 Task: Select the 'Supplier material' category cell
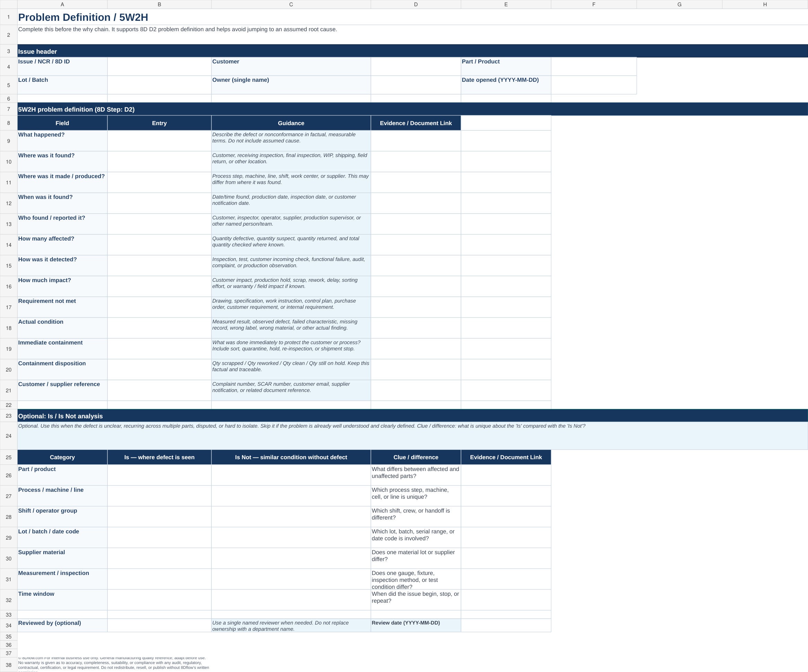tap(62, 558)
